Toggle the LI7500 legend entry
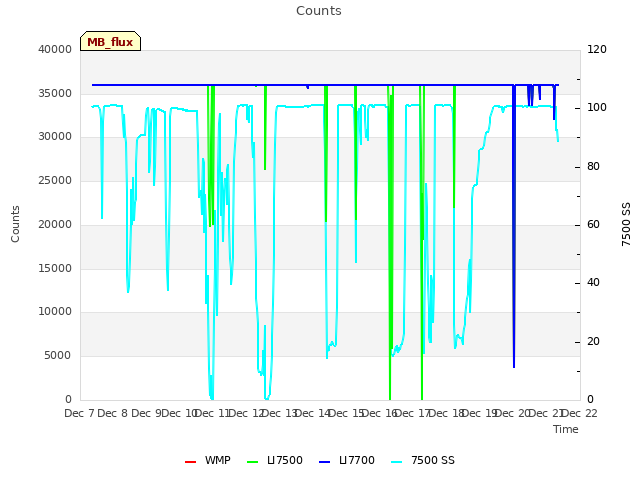This screenshot has width=640, height=480. 275,460
